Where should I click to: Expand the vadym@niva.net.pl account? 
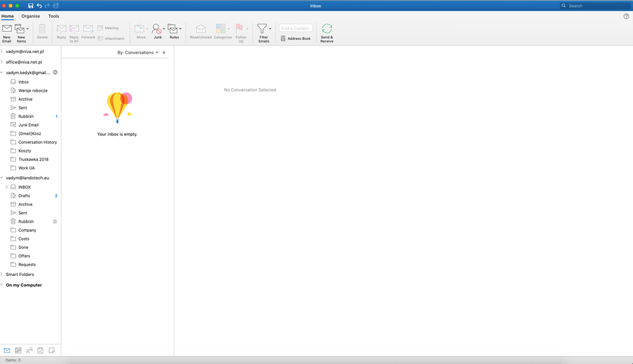click(2, 51)
